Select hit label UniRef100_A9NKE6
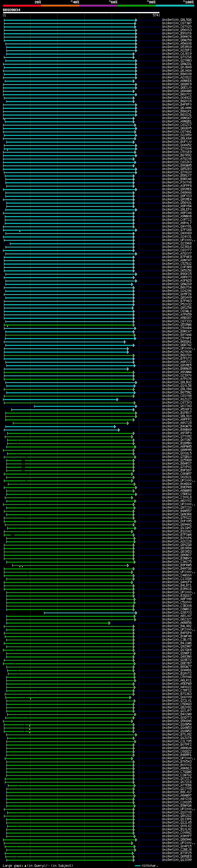 click(x=177, y=81)
